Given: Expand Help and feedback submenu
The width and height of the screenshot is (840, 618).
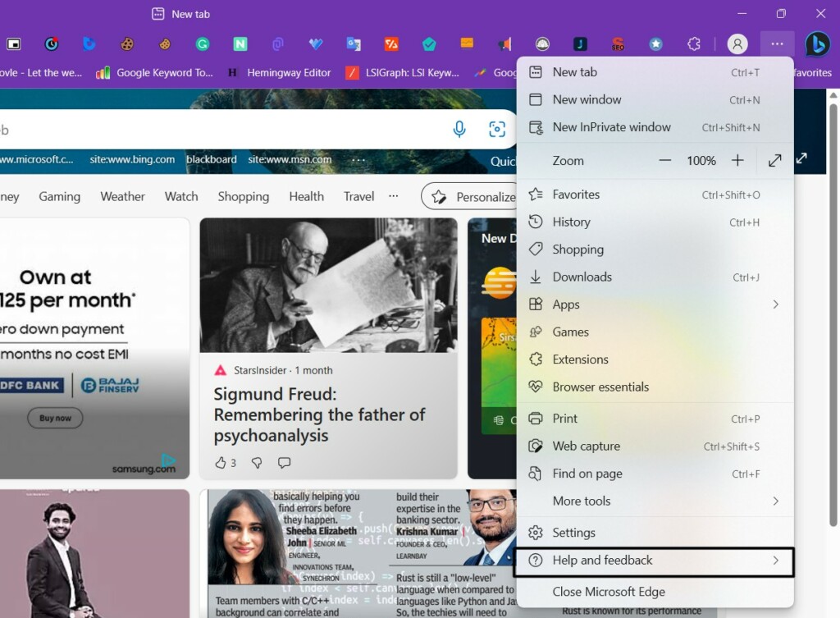Looking at the screenshot, I should coord(775,561).
